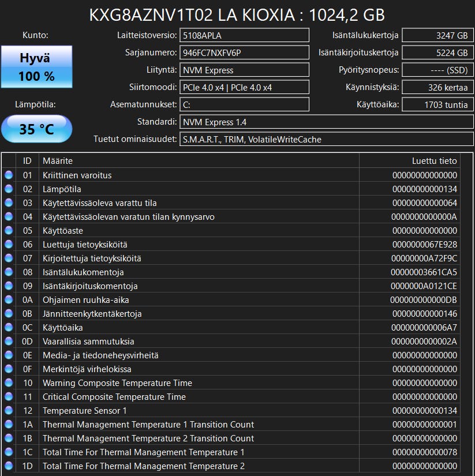
Task: Click the status orb for row 04 kynnysarvo
Action: tap(9, 216)
